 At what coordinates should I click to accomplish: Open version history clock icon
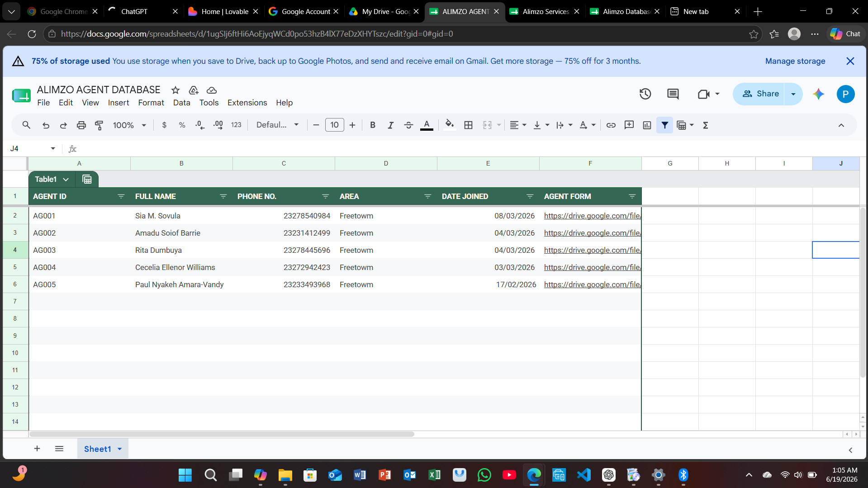(x=645, y=94)
